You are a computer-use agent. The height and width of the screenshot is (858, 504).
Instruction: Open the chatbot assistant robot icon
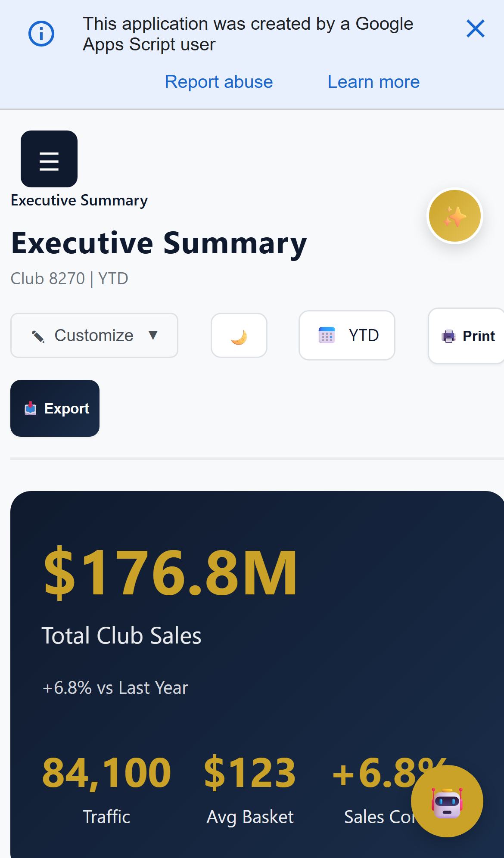(x=446, y=801)
